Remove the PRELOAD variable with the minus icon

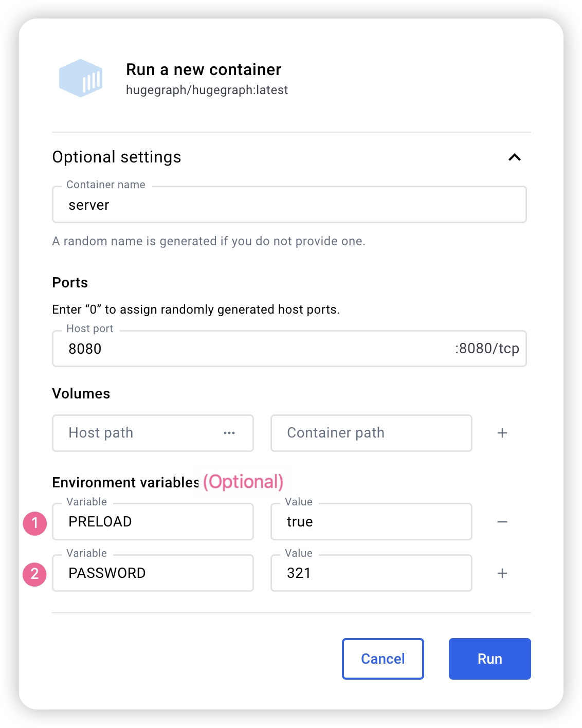pyautogui.click(x=502, y=521)
